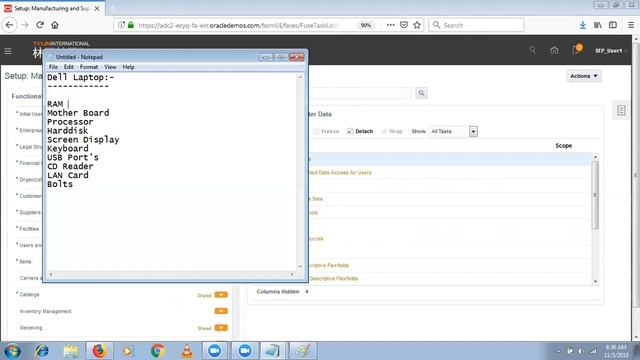
Task: Open Windows Start menu
Action: 12,351
